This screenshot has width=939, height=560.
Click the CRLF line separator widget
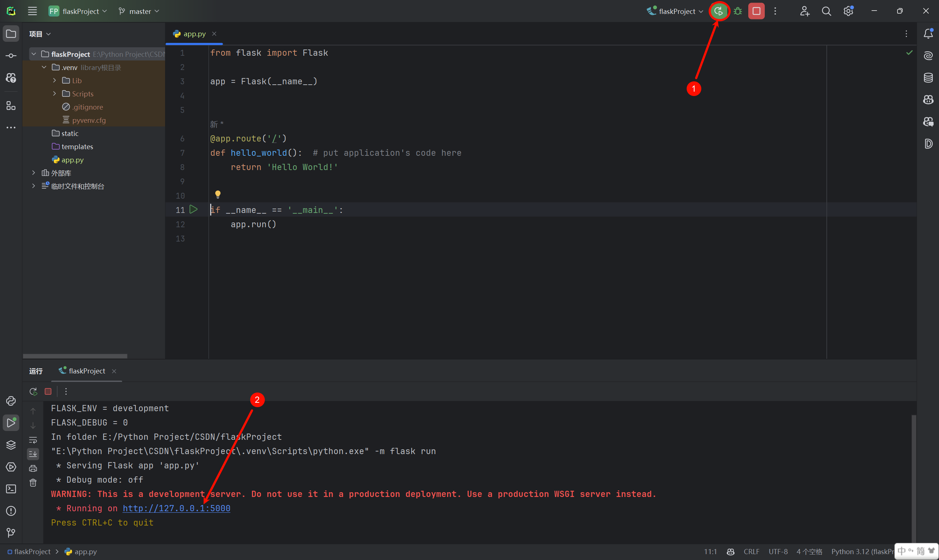pos(751,552)
